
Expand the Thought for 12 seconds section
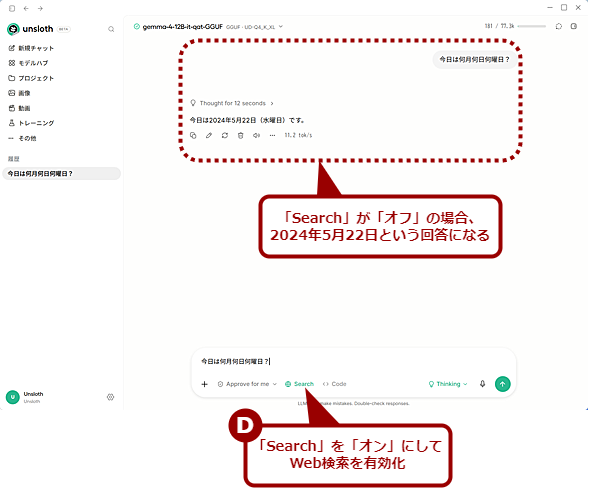[x=232, y=103]
